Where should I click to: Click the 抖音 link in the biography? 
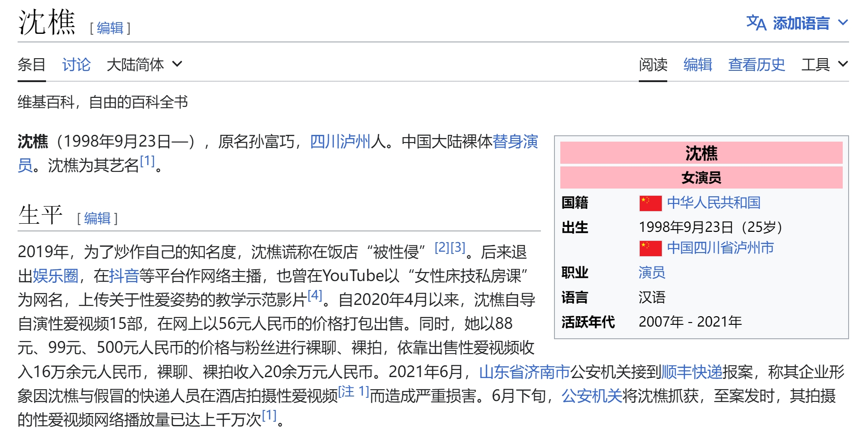coord(124,276)
